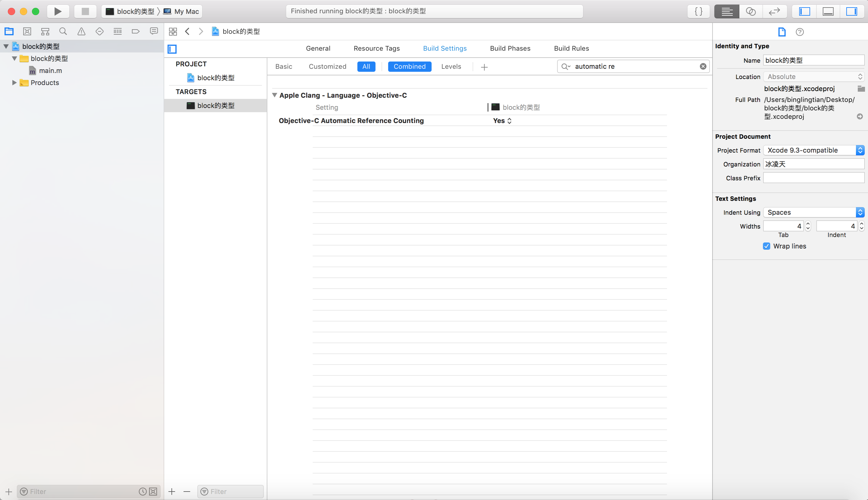Screen dimensions: 868x500
Task: Switch to the Version editor arrows icon
Action: click(774, 11)
